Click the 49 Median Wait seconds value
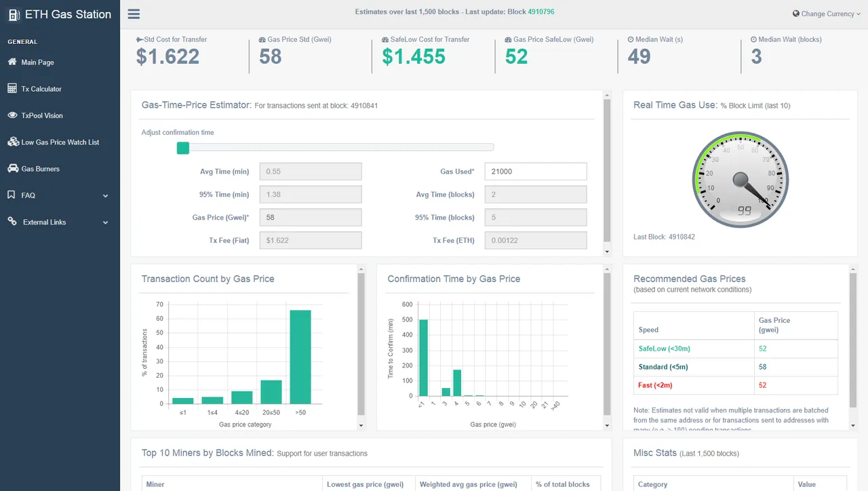Screen dimensions: 868x491 click(639, 57)
